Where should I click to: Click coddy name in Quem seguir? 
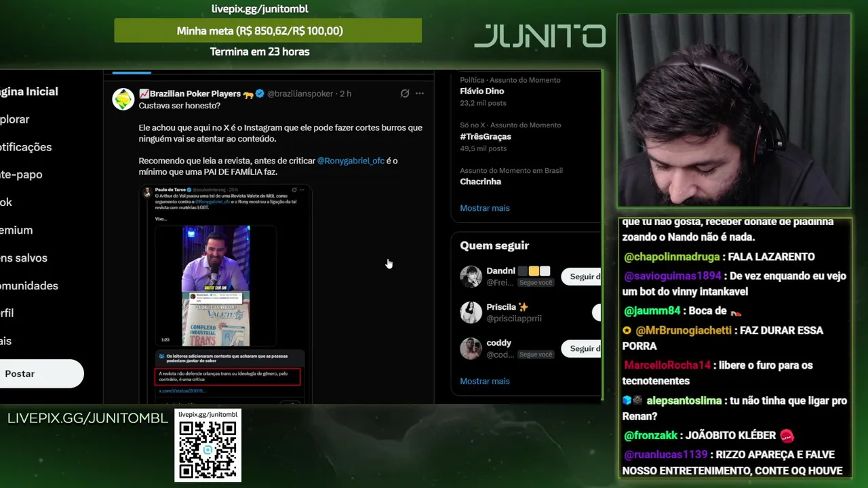tap(498, 342)
